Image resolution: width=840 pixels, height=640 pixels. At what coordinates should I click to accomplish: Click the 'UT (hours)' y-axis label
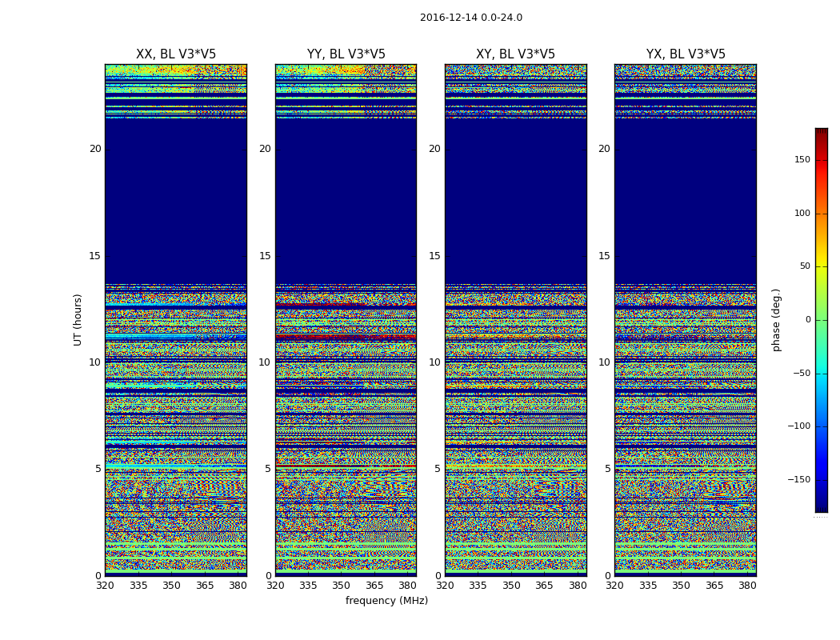(78, 320)
